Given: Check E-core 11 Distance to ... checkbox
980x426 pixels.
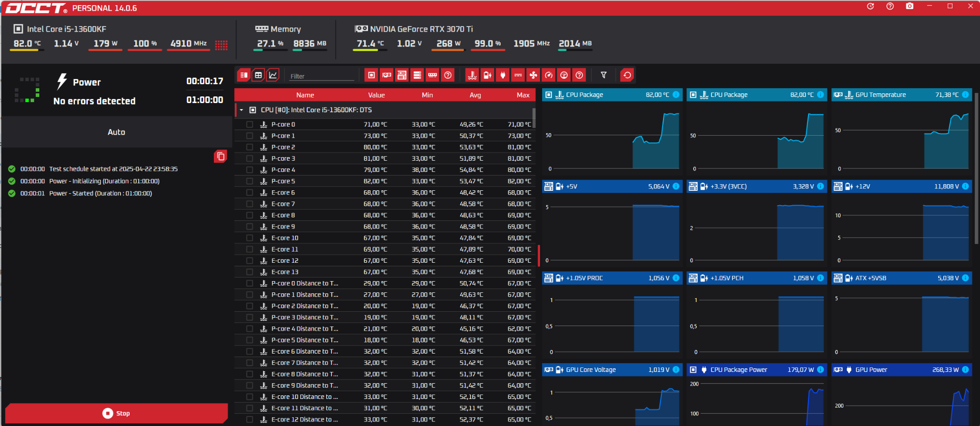Looking at the screenshot, I should (x=250, y=408).
